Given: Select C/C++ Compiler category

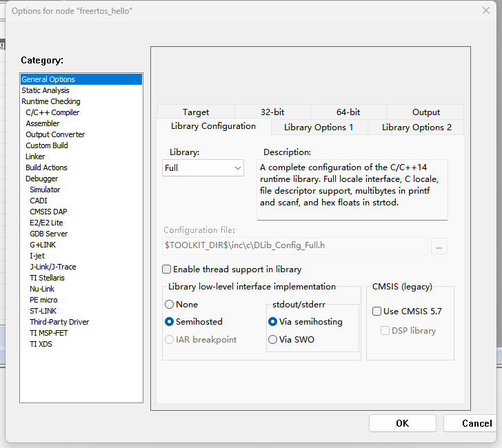Looking at the screenshot, I should click(52, 112).
